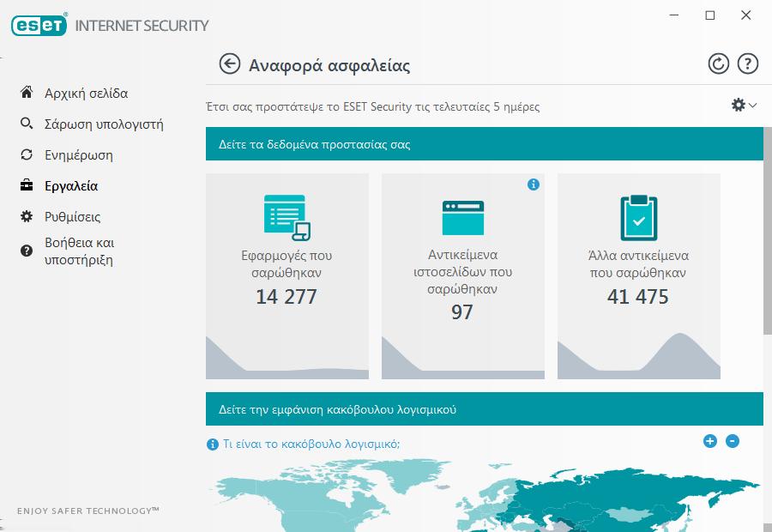Image resolution: width=772 pixels, height=532 pixels.
Task: Close the ESET window
Action: (x=746, y=15)
